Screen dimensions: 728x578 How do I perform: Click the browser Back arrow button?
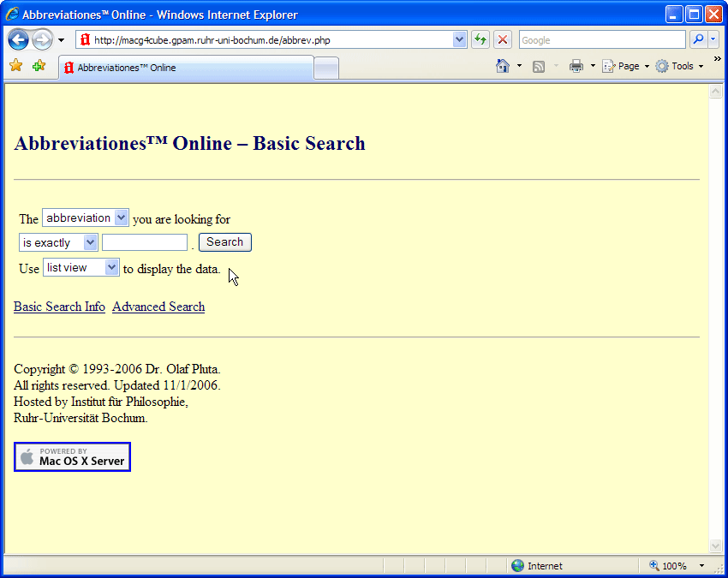point(19,40)
